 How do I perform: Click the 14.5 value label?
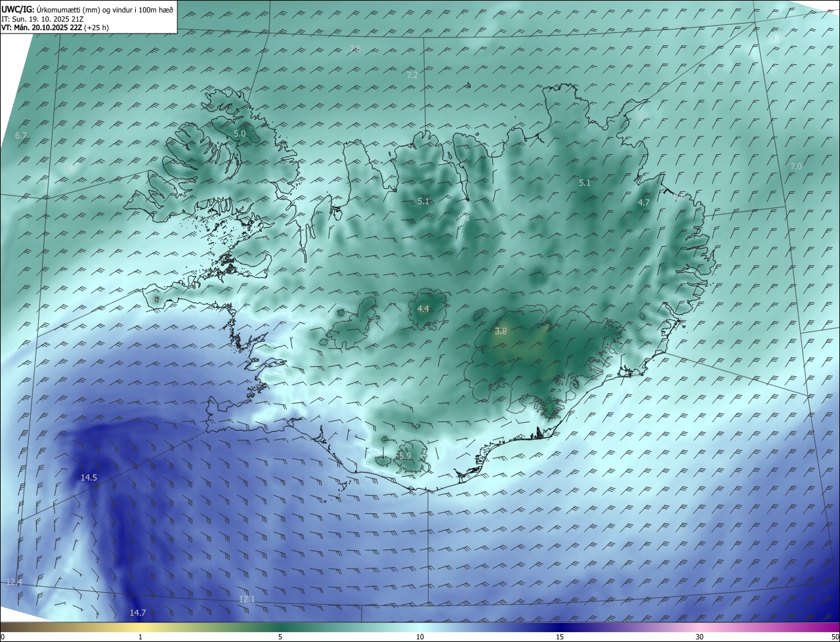point(89,477)
